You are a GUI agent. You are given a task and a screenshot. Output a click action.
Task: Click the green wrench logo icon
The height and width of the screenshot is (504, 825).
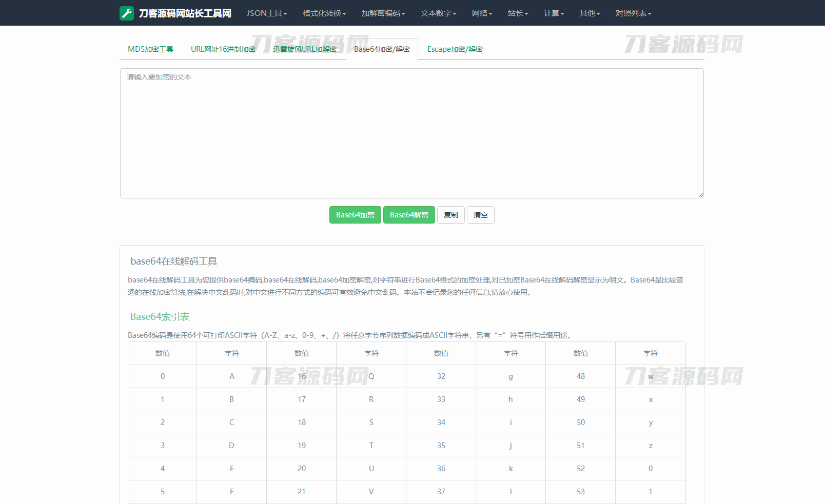click(x=127, y=13)
